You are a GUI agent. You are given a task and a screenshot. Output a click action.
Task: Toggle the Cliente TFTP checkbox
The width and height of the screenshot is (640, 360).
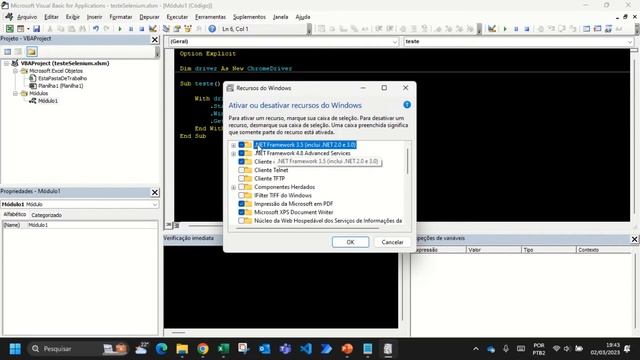point(242,179)
